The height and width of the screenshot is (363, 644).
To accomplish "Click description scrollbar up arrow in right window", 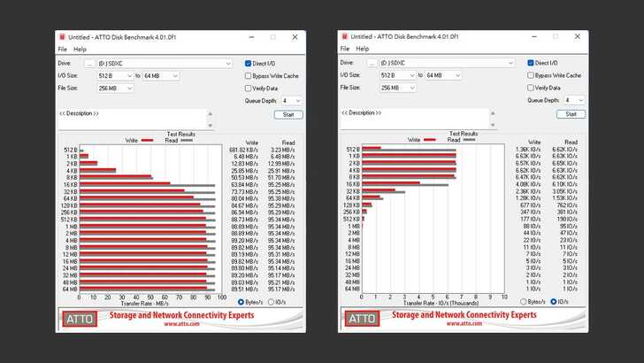I will (493, 113).
